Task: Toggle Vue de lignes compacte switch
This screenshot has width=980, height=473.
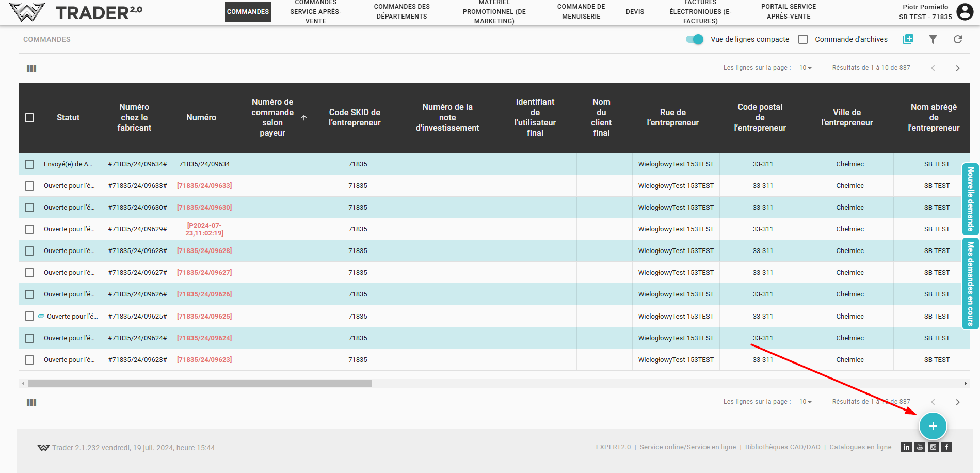Action: point(695,39)
